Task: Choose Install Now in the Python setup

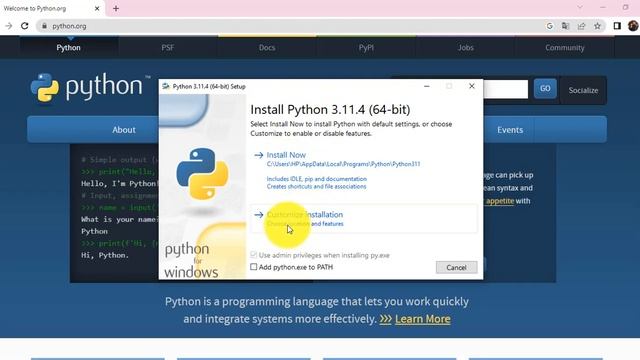Action: (x=286, y=155)
